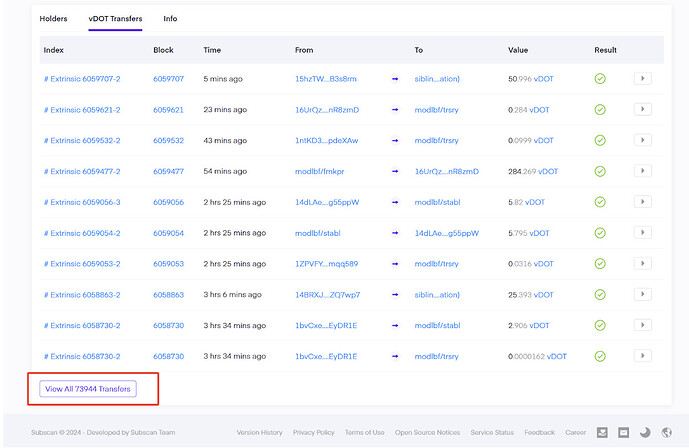Click the 284.269 vDOT value

tap(533, 171)
